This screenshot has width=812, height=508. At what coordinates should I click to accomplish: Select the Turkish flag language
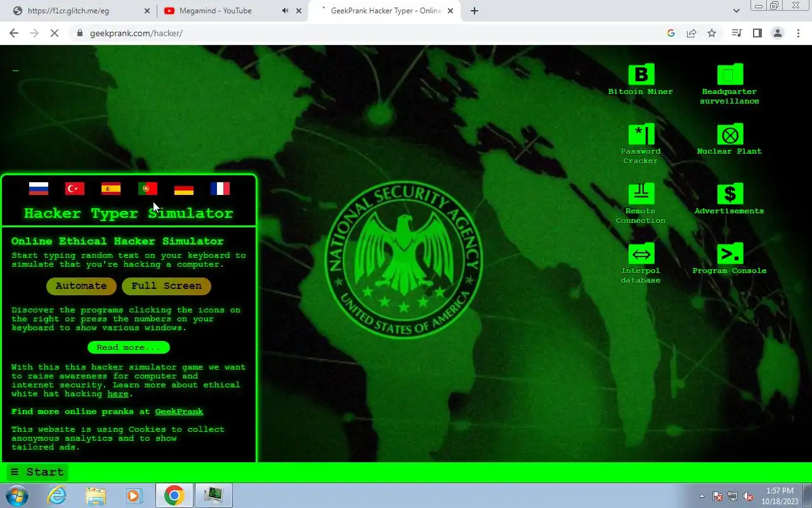click(75, 189)
